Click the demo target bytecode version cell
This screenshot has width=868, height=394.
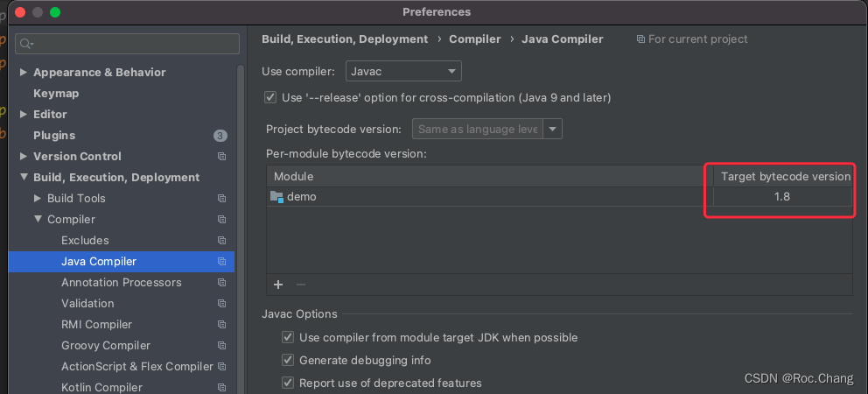pyautogui.click(x=781, y=197)
